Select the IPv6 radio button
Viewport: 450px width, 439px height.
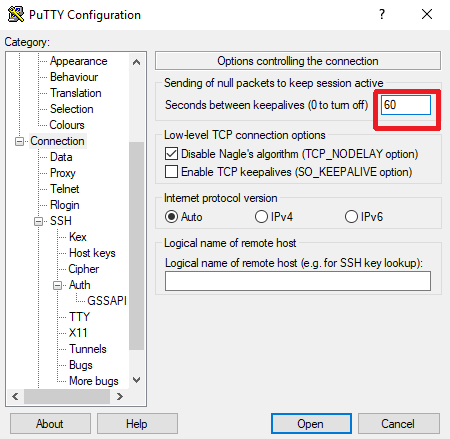(x=351, y=216)
